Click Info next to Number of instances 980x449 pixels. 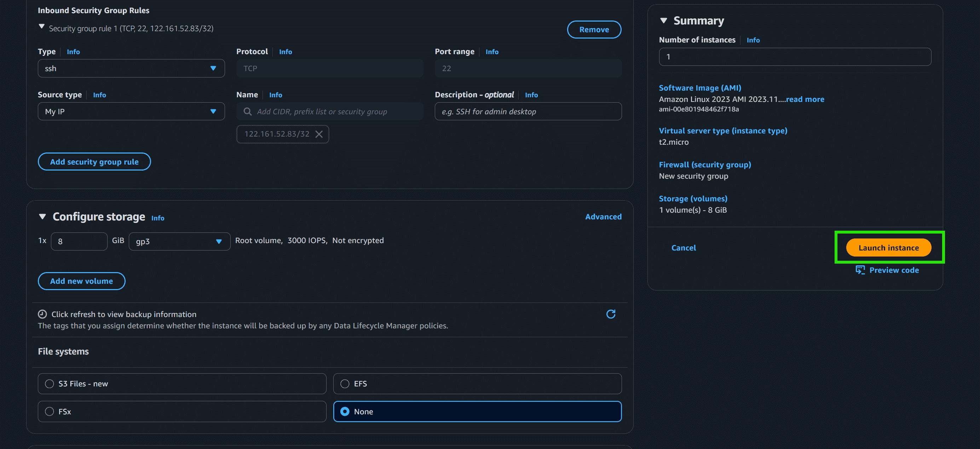(x=753, y=40)
